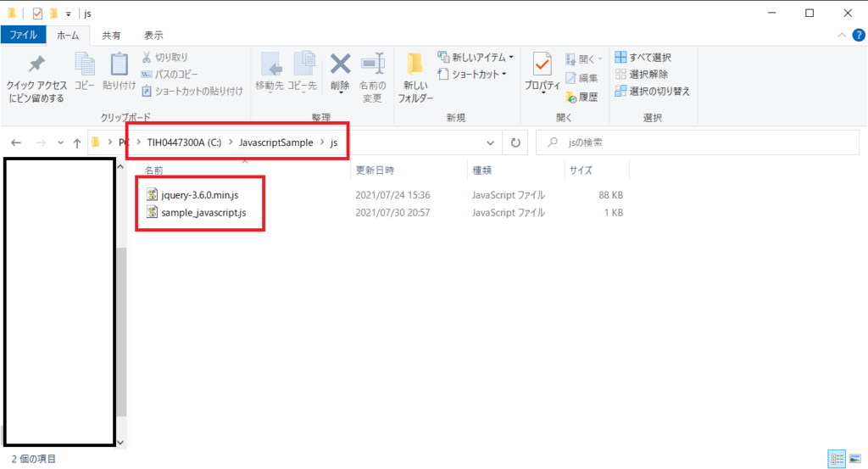Click the red X Delete icon
Screen dimensions: 868x469
pyautogui.click(x=340, y=64)
